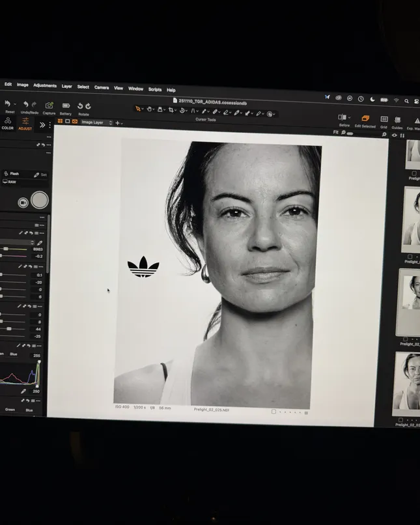Viewport: 420px width, 525px height.
Task: Select the orange Select pointer cursor tool
Action: point(137,109)
